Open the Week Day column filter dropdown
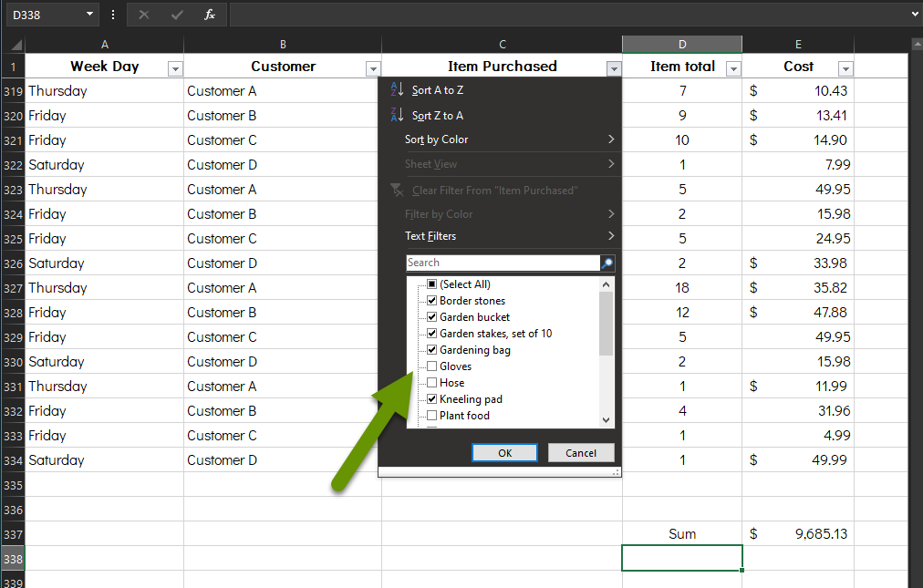Image resolution: width=923 pixels, height=588 pixels. [x=173, y=69]
